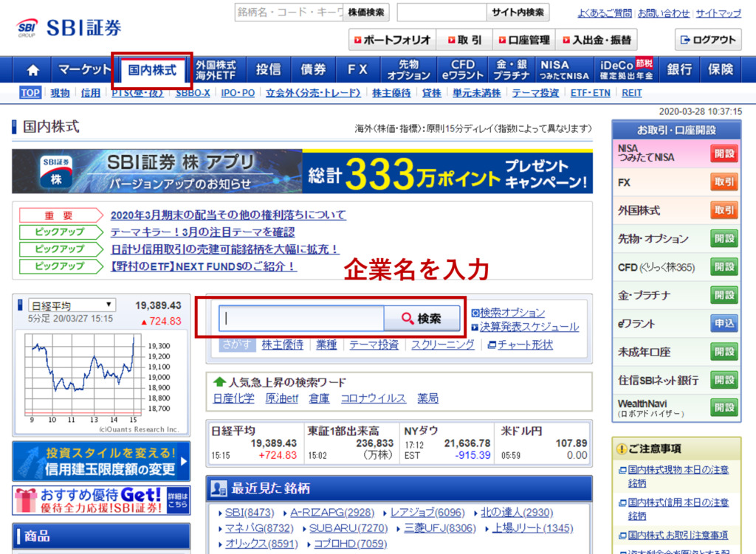
Task: Open the 検索オプション link
Action: (512, 313)
